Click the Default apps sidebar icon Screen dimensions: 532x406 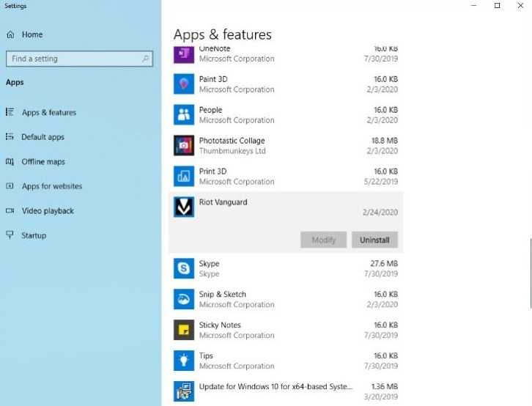tap(10, 137)
